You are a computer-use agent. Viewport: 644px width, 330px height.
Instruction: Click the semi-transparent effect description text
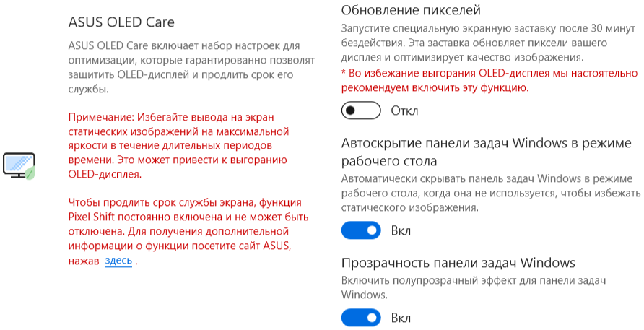tap(473, 287)
